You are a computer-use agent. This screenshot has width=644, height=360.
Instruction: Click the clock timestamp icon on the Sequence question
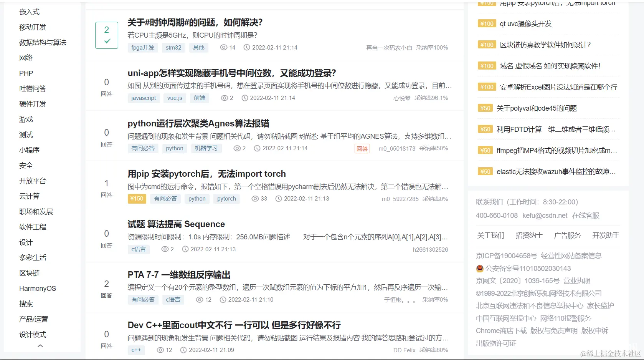[x=185, y=249]
